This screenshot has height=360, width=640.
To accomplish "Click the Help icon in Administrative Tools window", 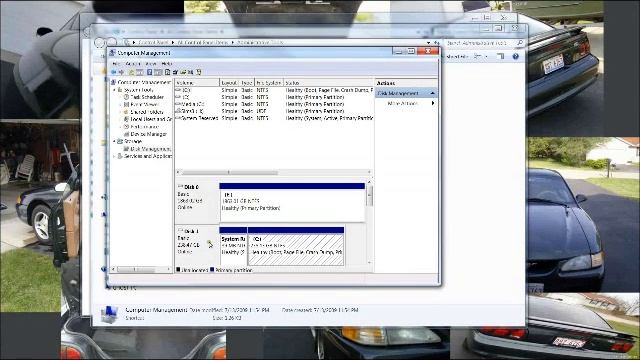I will (516, 56).
